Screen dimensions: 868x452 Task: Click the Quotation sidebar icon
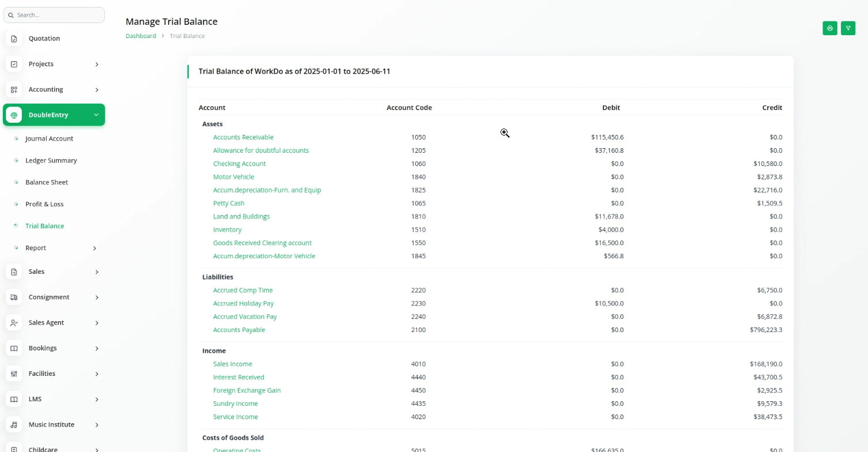point(14,39)
